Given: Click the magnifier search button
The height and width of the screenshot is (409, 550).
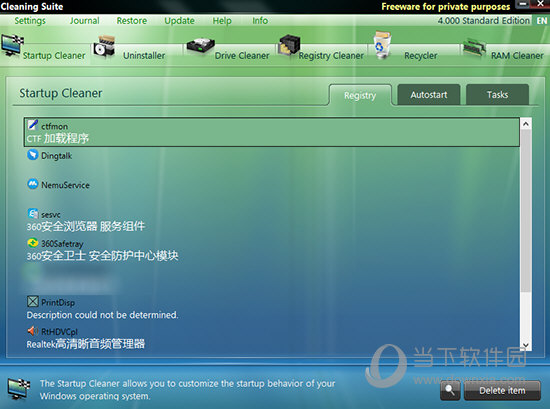Looking at the screenshot, I should click(450, 390).
